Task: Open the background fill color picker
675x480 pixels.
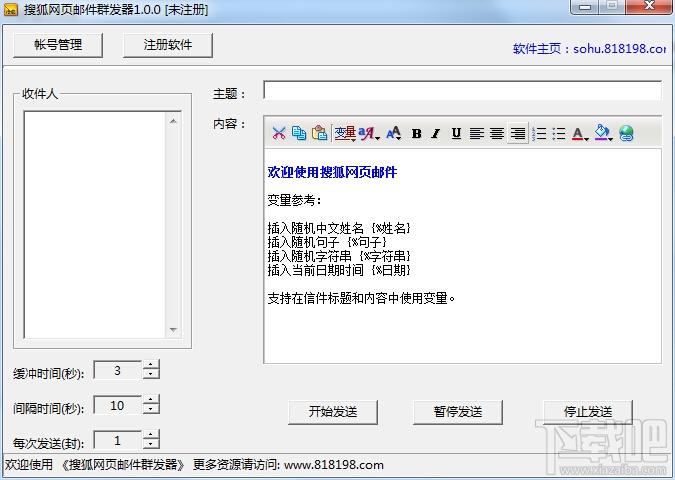Action: tap(604, 133)
